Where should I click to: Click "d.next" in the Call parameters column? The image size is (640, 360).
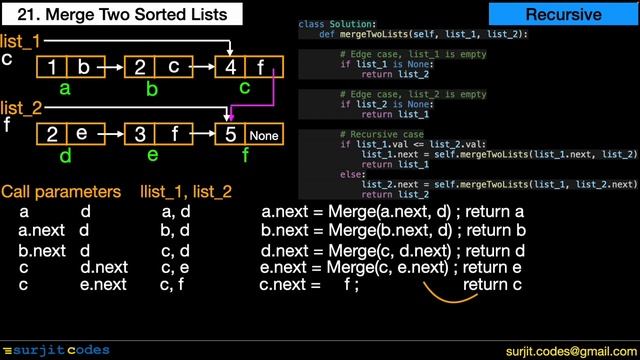tap(104, 268)
